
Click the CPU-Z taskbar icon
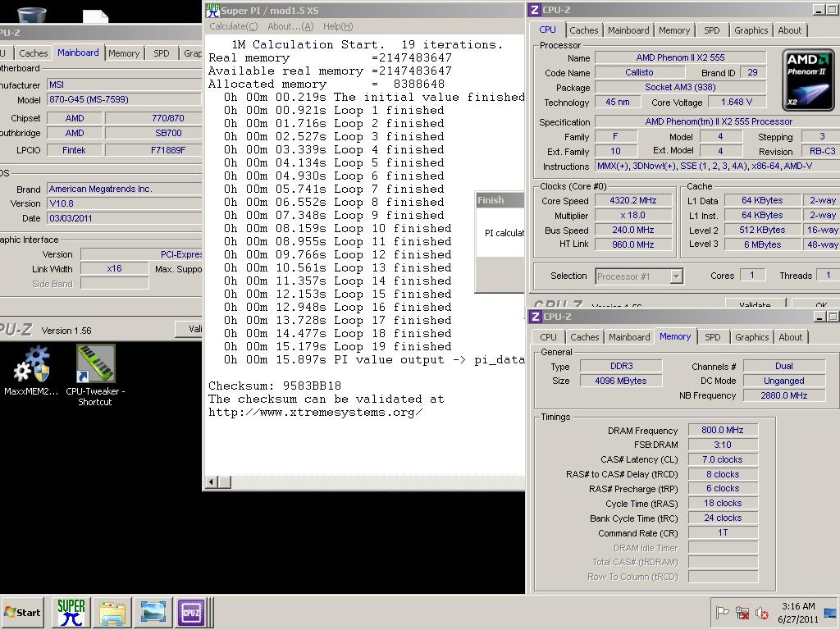tap(191, 612)
